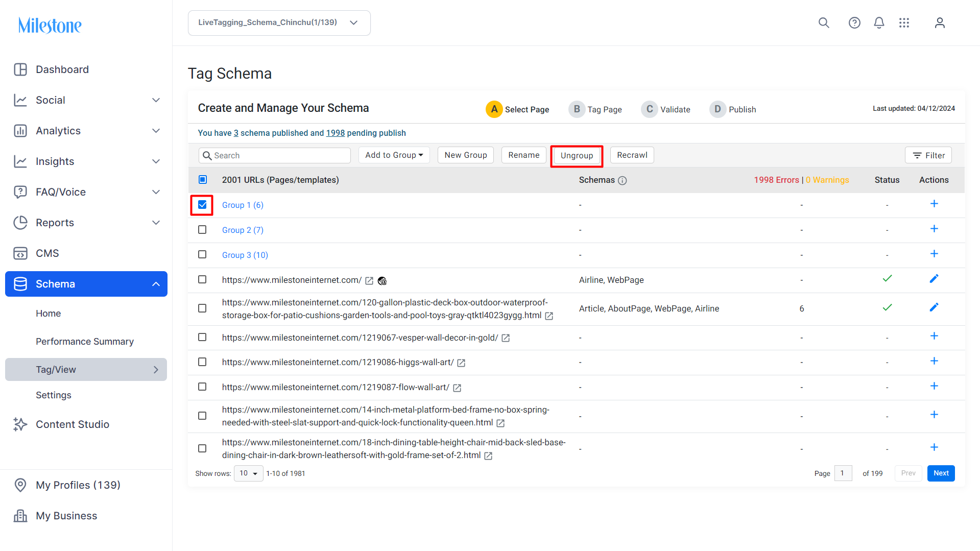Expand the Reports sidebar menu
This screenshot has height=551, width=980.
156,223
